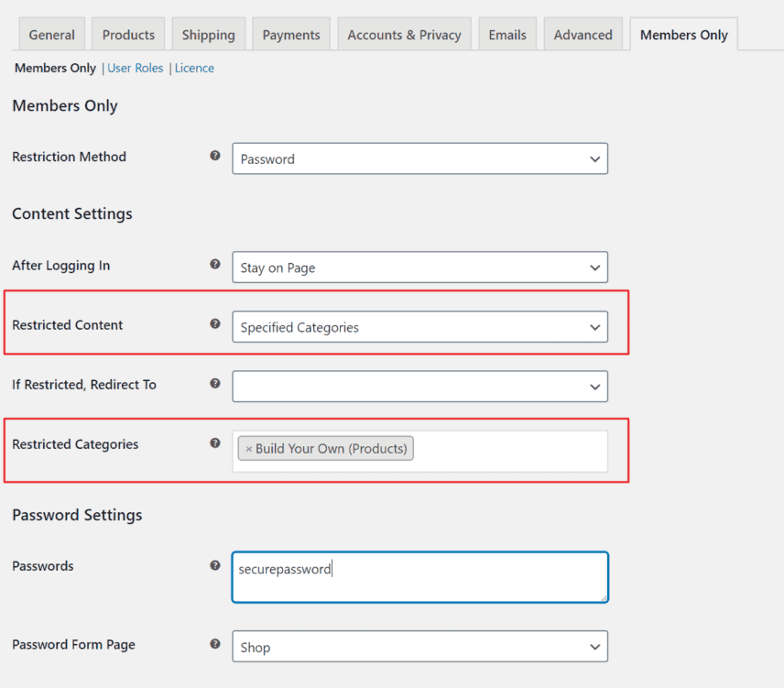The image size is (784, 688).
Task: Click the Licence link
Action: (x=194, y=67)
